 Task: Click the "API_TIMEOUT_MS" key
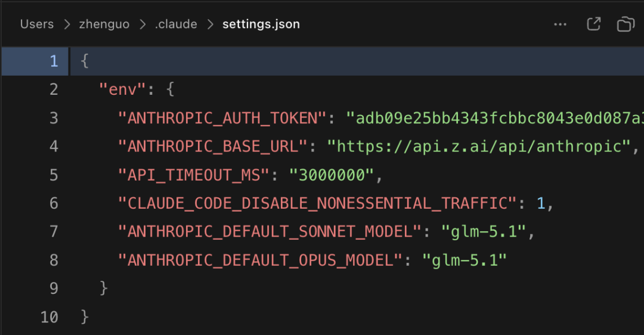click(x=193, y=175)
